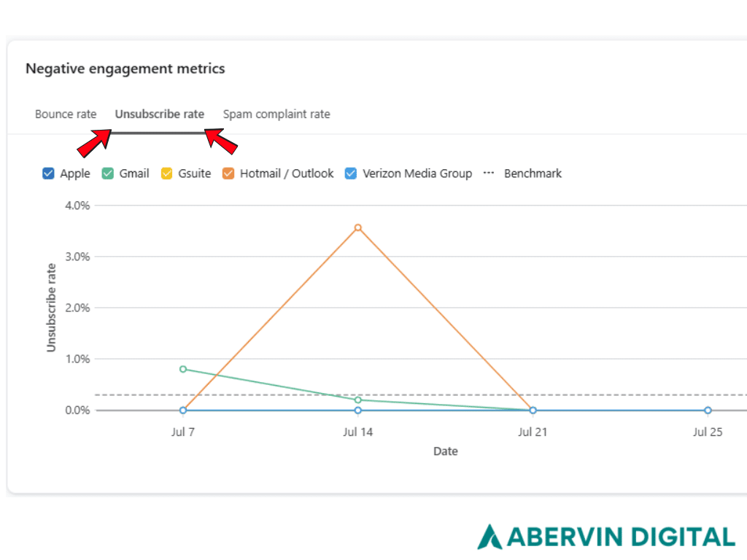Viewport: 747px width, 560px height.
Task: Uncheck the Apple series checkbox
Action: [48, 174]
